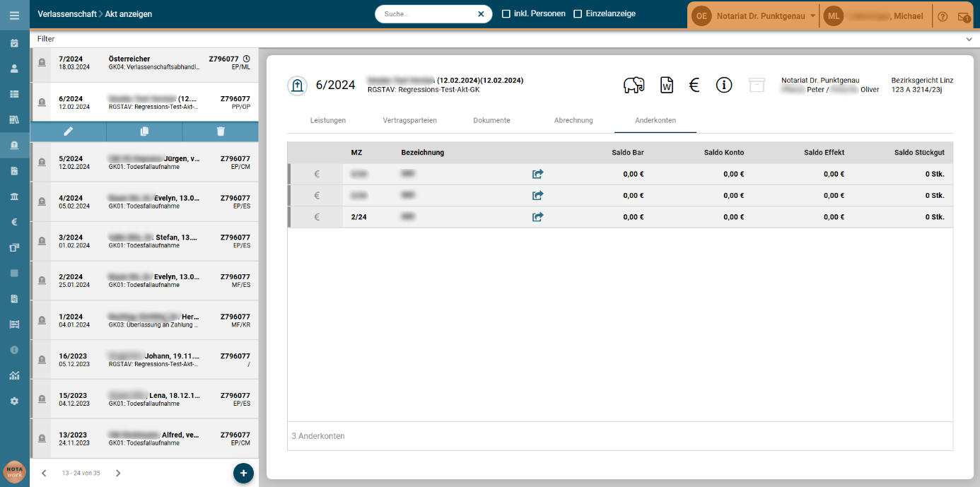Show Akt info via the info icon

(x=724, y=86)
